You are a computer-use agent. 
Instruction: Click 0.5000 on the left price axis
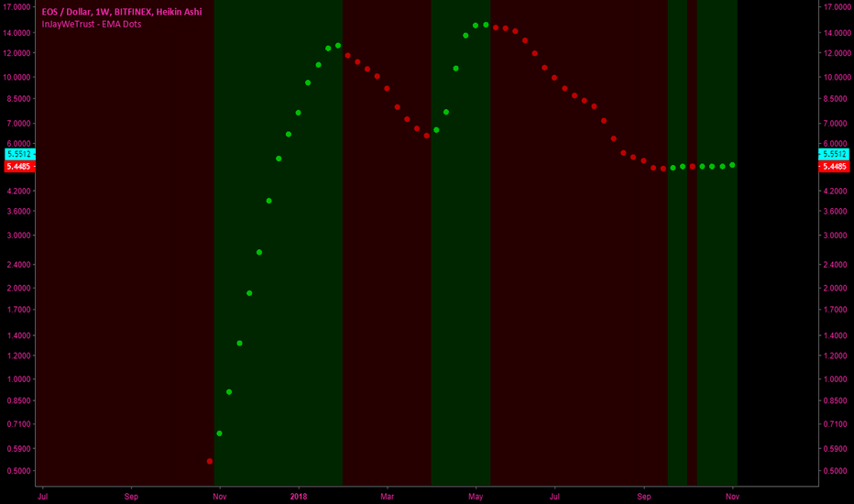(18, 471)
